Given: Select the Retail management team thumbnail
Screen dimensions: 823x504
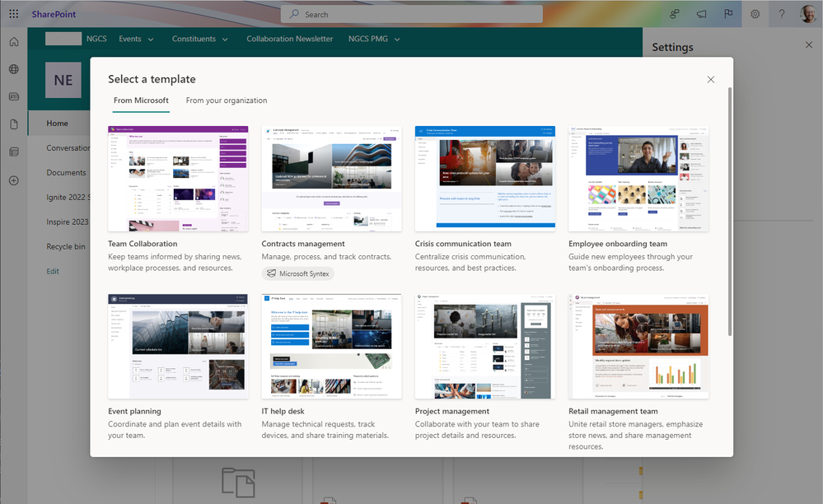Looking at the screenshot, I should point(638,346).
